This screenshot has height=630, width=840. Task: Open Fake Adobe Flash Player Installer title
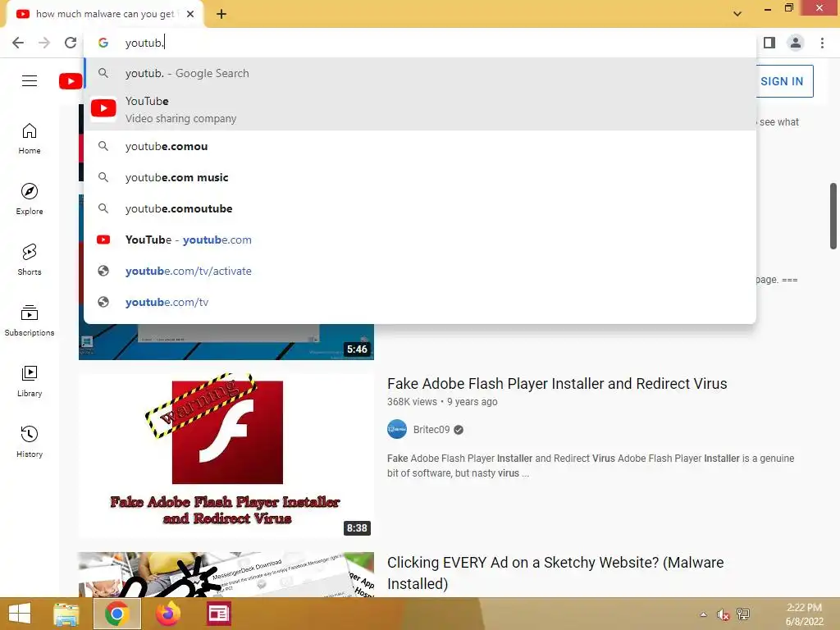coord(557,384)
